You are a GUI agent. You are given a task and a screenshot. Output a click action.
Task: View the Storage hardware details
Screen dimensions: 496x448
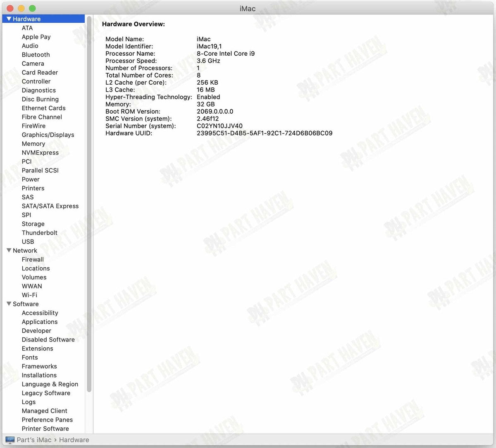tap(33, 224)
